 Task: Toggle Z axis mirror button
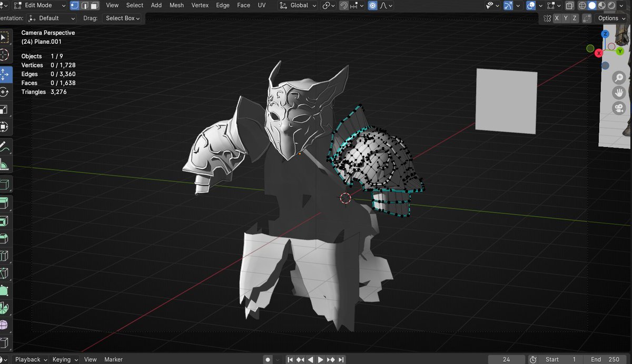[575, 18]
